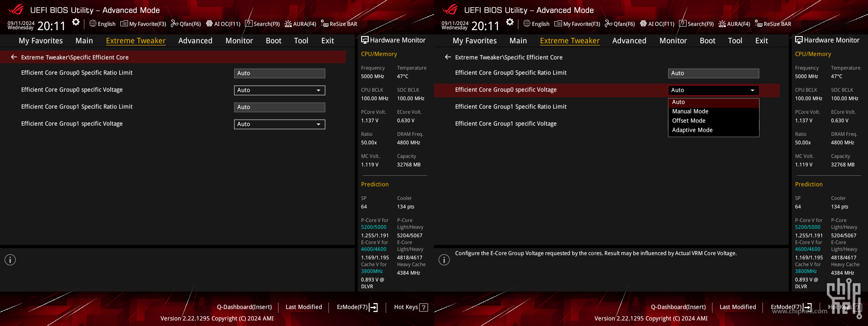Select Efficient Core Group1 Specific Ratio Limit label, right screen
Screen dimensions: 868x326
(x=511, y=107)
